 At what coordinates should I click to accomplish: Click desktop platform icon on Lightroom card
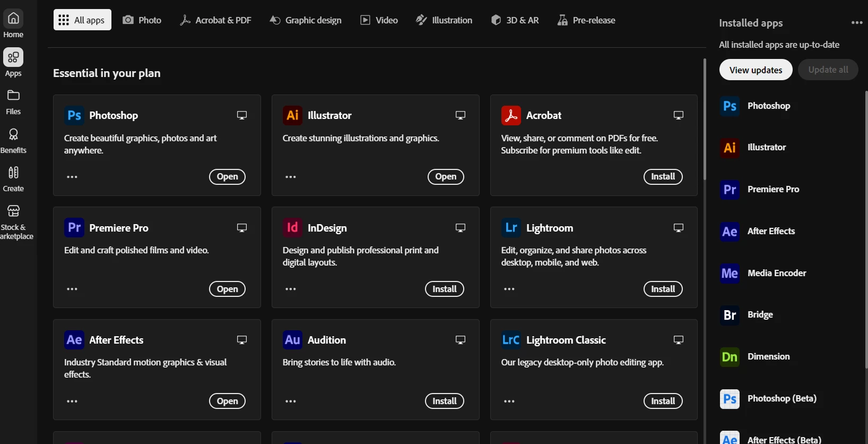pos(679,228)
